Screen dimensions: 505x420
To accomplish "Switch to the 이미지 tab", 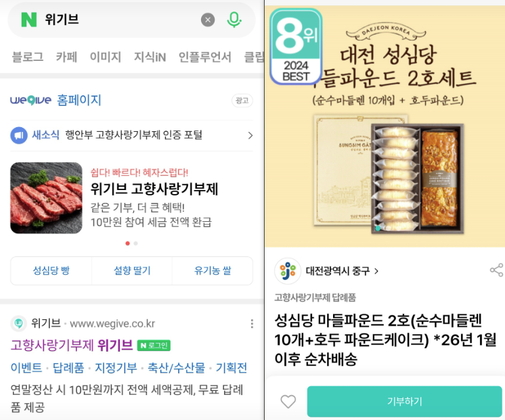I will [106, 57].
